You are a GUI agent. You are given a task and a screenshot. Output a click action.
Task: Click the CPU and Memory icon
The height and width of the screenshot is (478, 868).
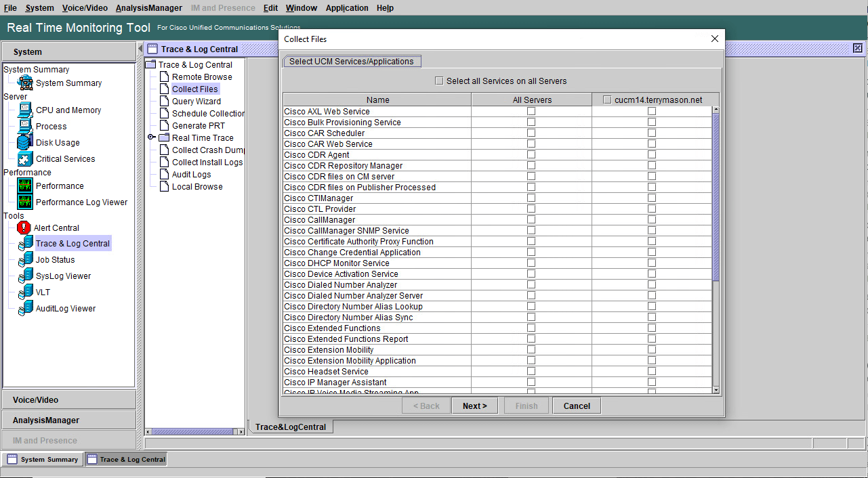[26, 110]
